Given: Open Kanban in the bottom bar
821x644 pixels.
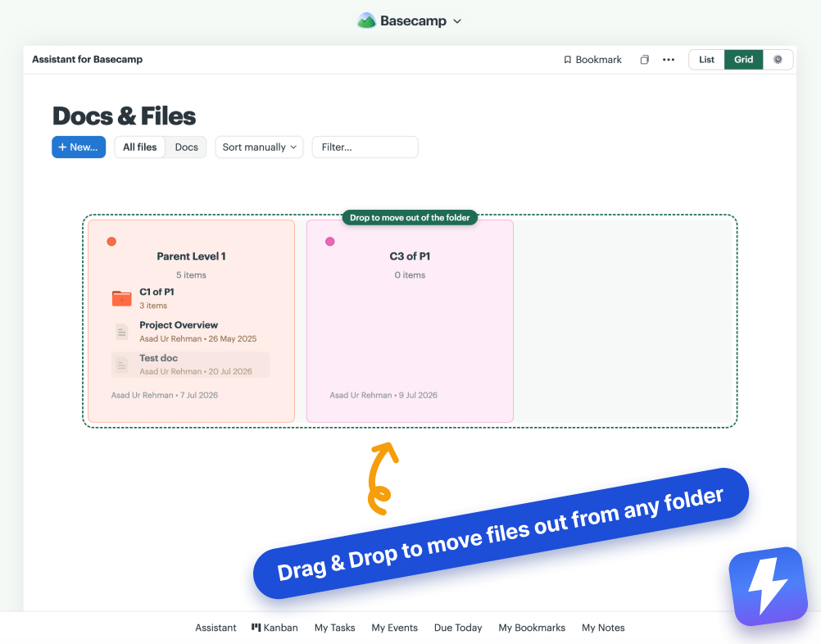Looking at the screenshot, I should (274, 628).
